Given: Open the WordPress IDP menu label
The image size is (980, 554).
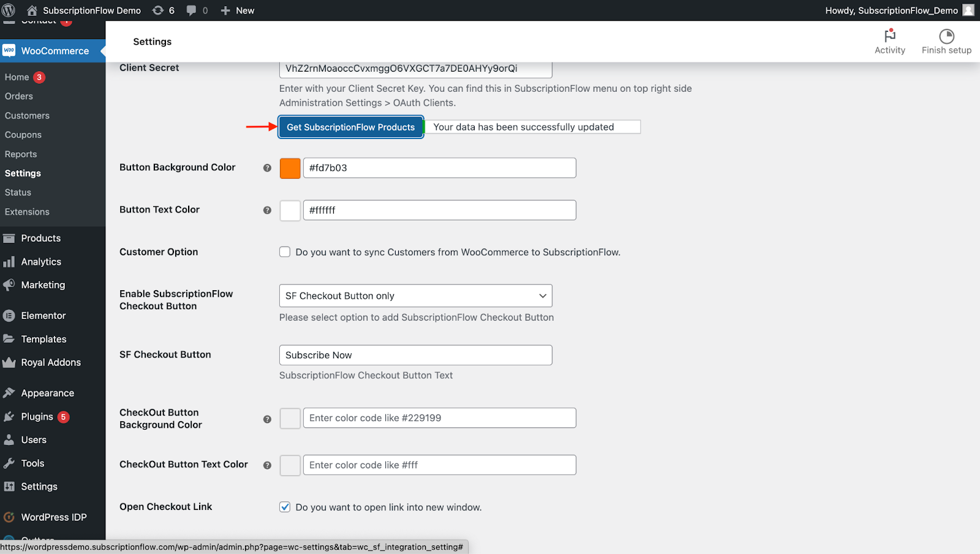Looking at the screenshot, I should [x=54, y=517].
